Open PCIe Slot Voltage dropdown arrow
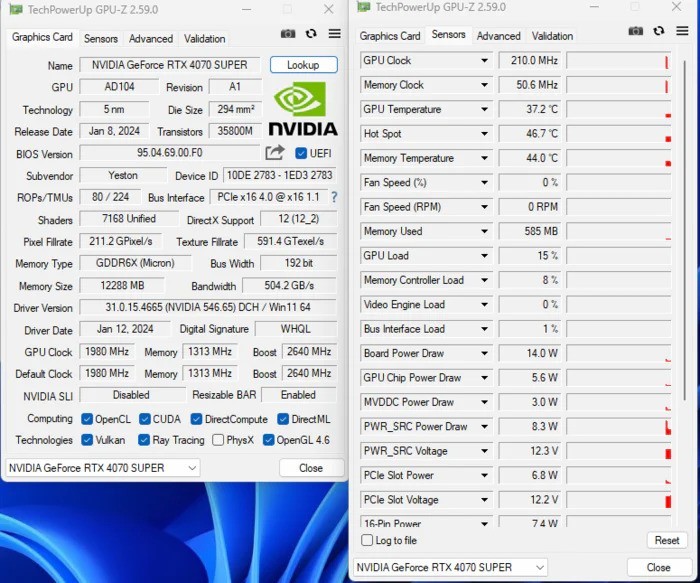Screen dimensions: 700x583 pos(484,500)
